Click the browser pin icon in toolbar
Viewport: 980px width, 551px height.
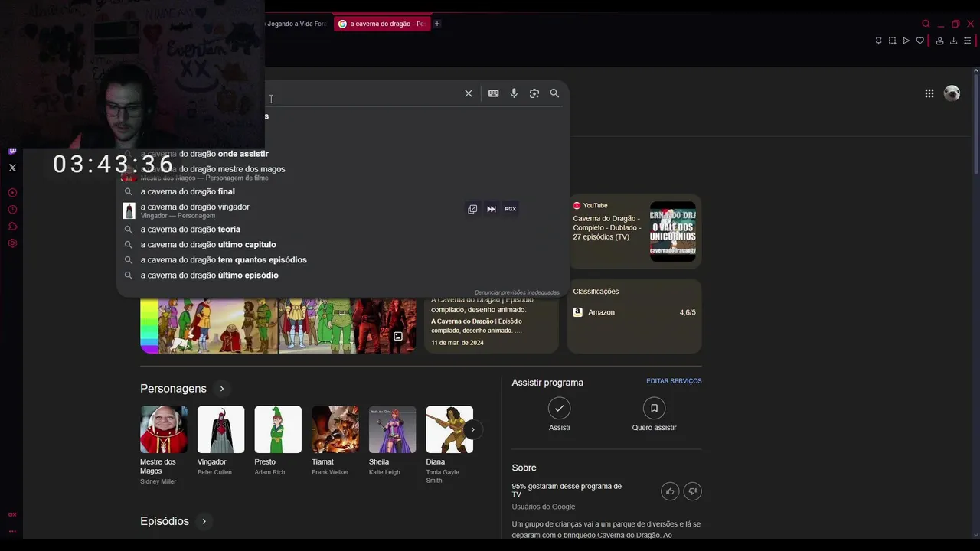878,41
